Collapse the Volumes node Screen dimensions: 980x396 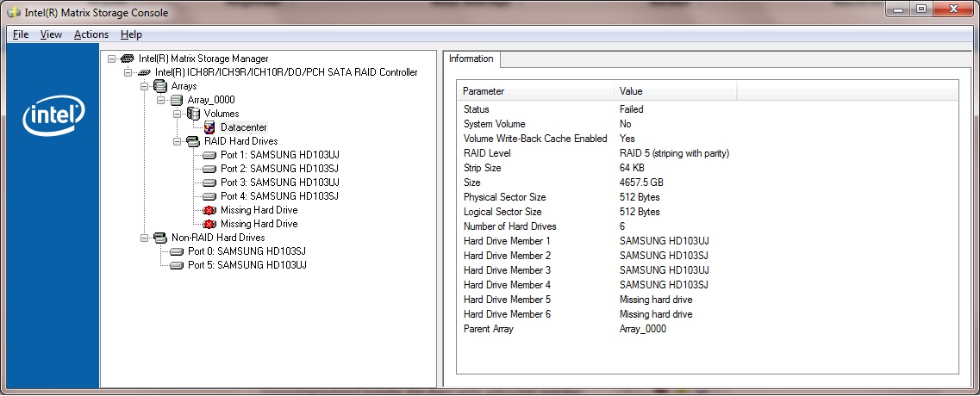(177, 114)
